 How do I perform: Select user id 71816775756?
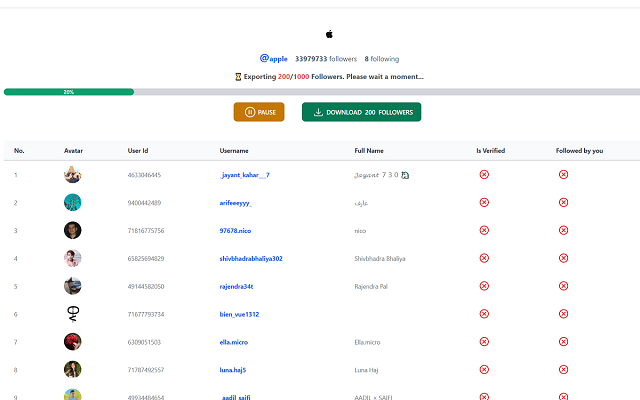[146, 231]
